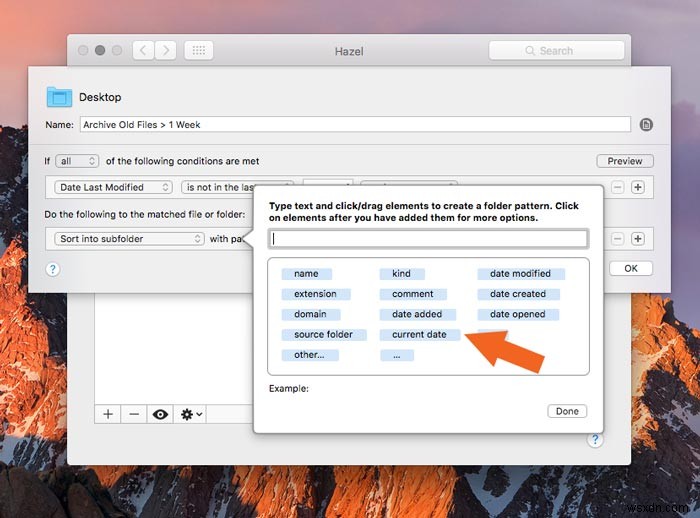Select the current date pattern token
Screen dimensions: 700x518
(x=420, y=334)
